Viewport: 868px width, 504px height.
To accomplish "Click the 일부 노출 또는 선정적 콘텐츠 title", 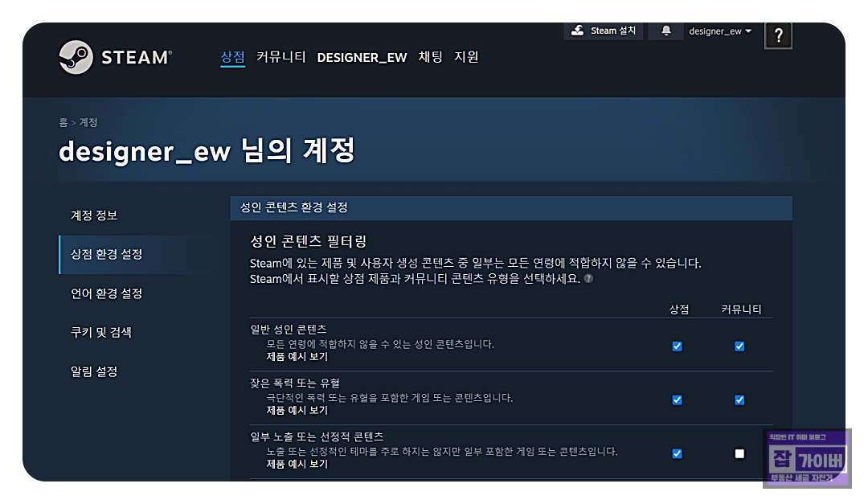I will click(x=317, y=437).
